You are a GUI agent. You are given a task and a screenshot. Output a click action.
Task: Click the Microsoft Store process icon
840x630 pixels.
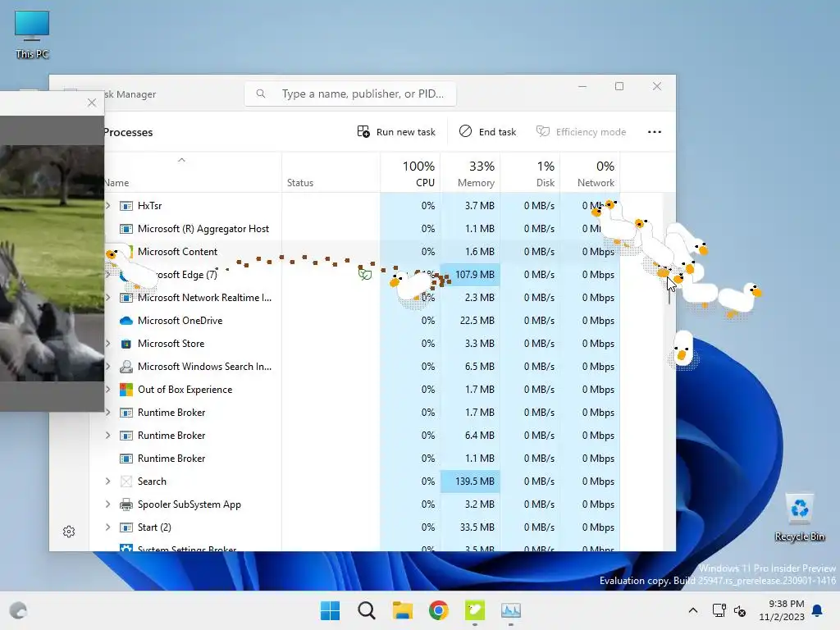click(126, 344)
